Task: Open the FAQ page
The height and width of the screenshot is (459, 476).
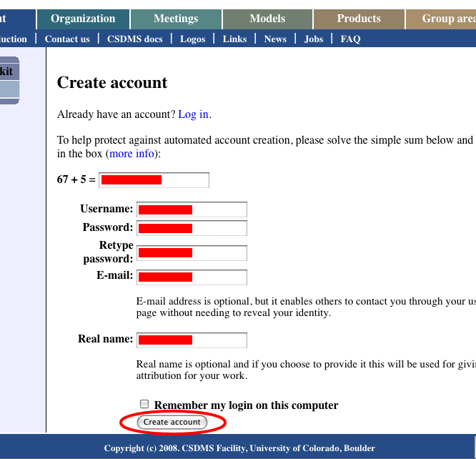Action: click(x=351, y=39)
